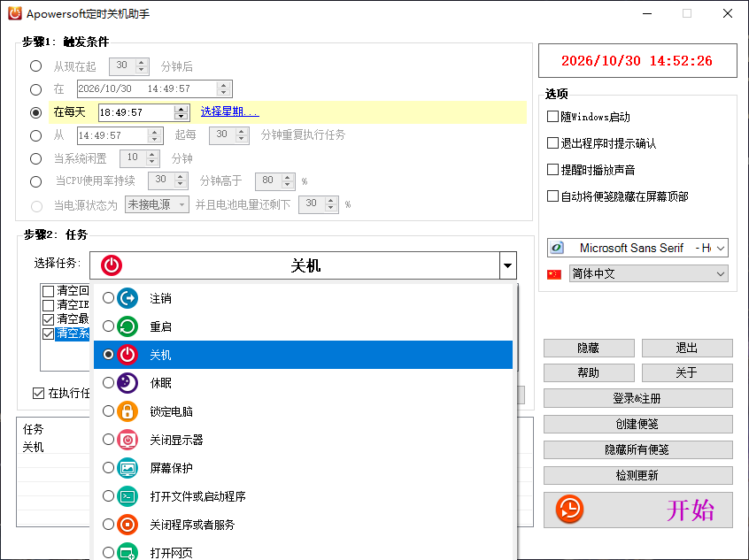Viewport: 749px width, 560px height.
Task: Click the logout (注销) arrow icon
Action: coord(127,298)
